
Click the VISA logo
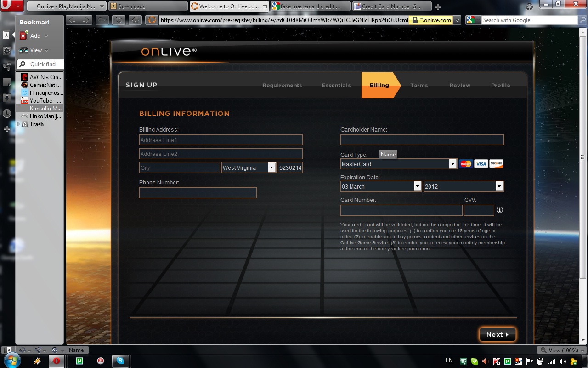click(x=481, y=164)
